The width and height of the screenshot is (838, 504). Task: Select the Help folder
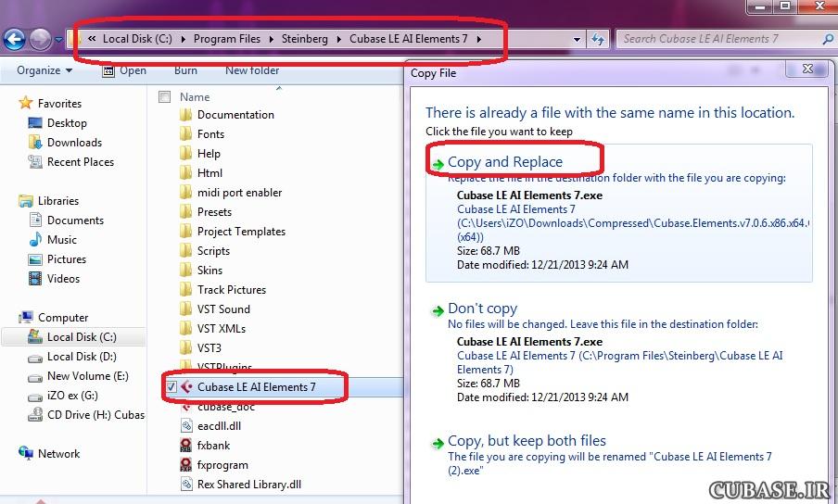point(209,154)
